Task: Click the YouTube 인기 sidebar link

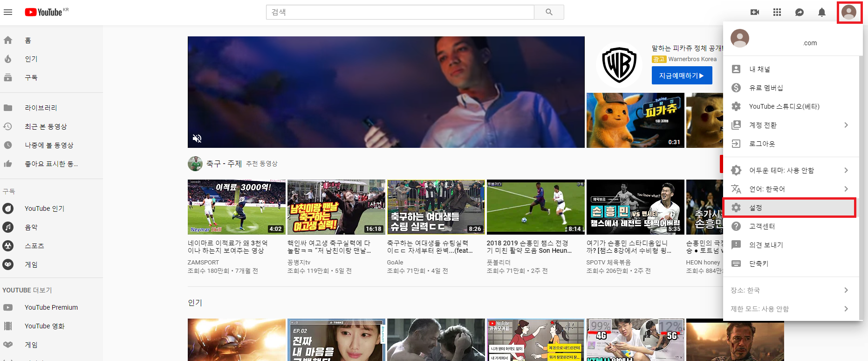Action: [x=44, y=208]
